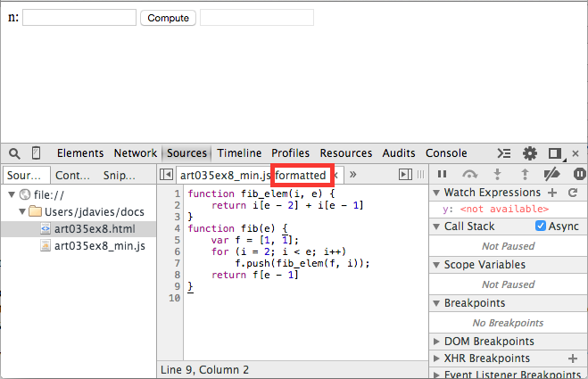Viewport: 588px width, 379px height.
Task: Open the Network panel tab
Action: [136, 153]
